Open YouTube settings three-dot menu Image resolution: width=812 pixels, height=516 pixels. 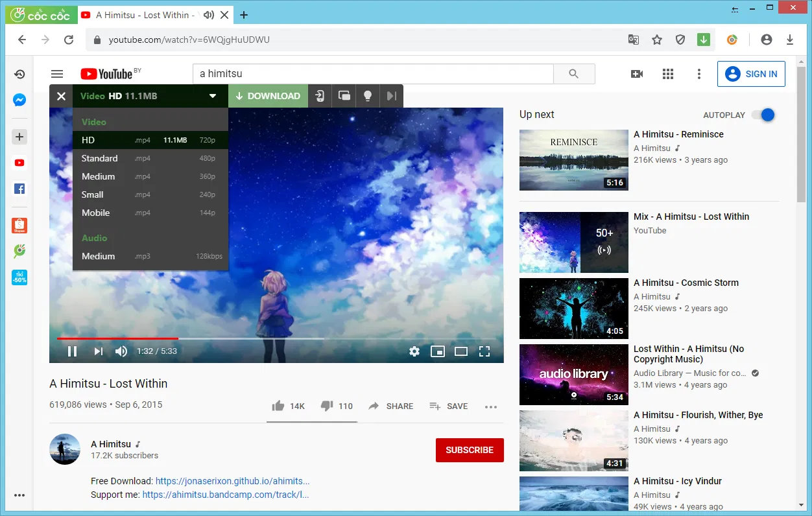point(699,74)
